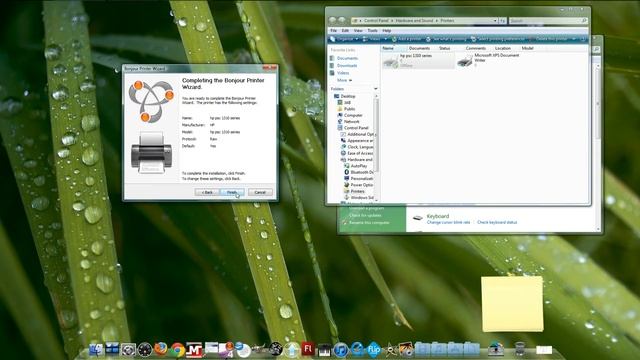640x360 pixels.
Task: Click Finish in the Bonjour Printer Wizard
Action: 232,192
